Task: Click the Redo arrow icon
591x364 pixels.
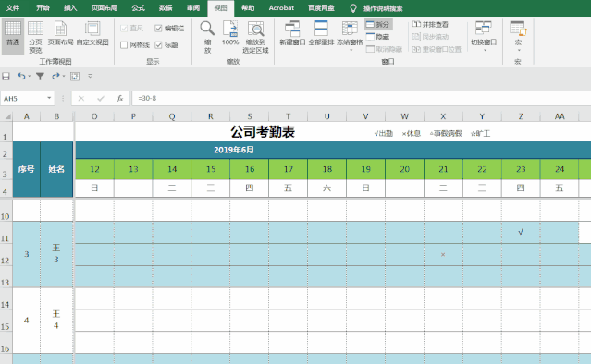Action: point(55,77)
